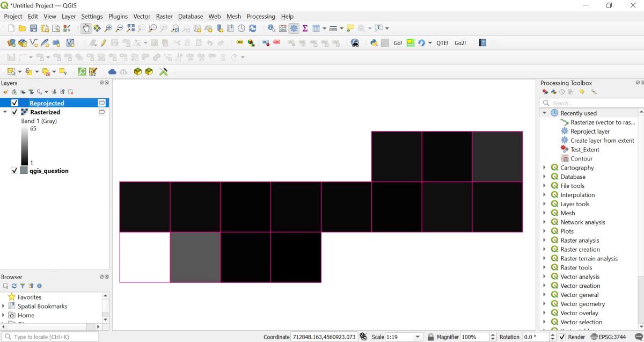
Task: Click the Go2! toolbar button
Action: click(x=460, y=43)
